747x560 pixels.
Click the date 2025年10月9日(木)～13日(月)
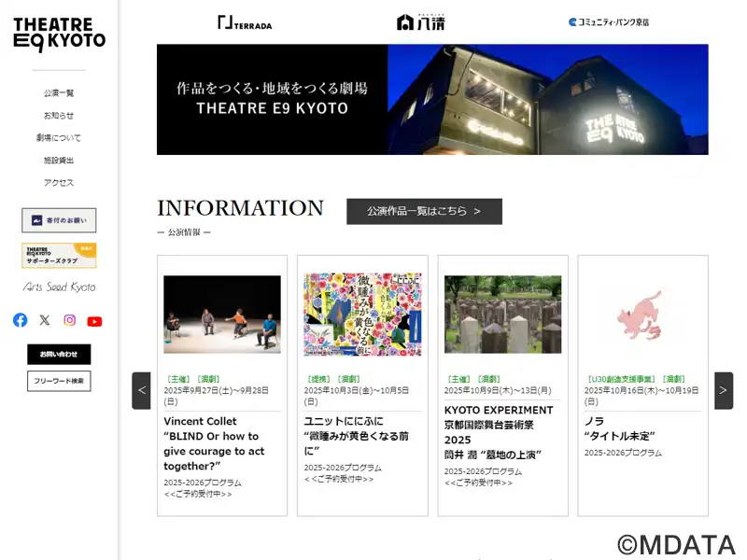click(x=498, y=390)
